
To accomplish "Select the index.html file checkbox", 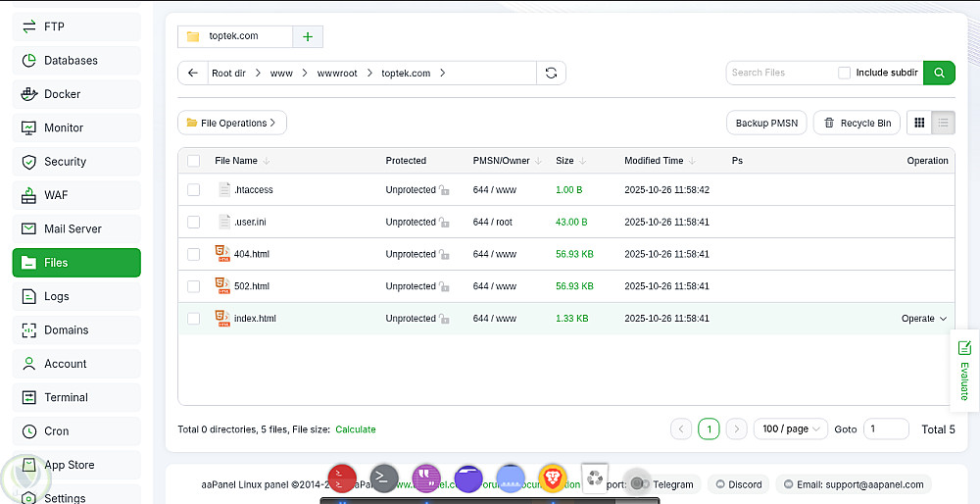I will 194,319.
